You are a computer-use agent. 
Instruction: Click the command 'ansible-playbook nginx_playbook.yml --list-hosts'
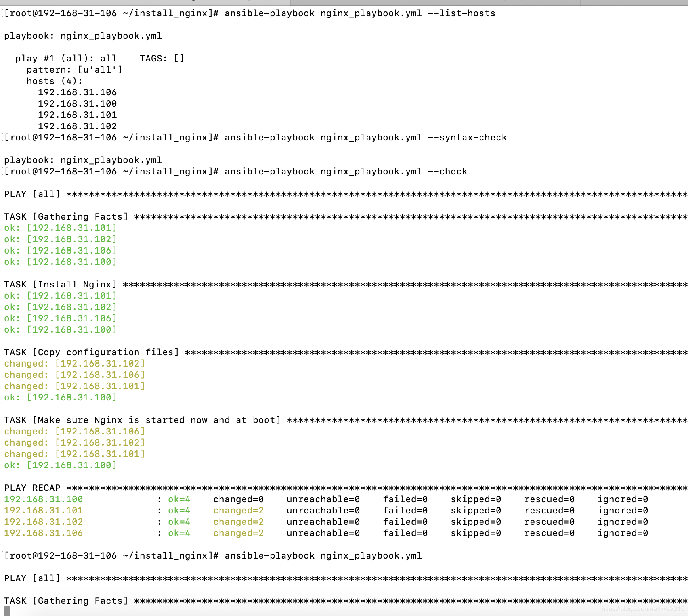(360, 13)
